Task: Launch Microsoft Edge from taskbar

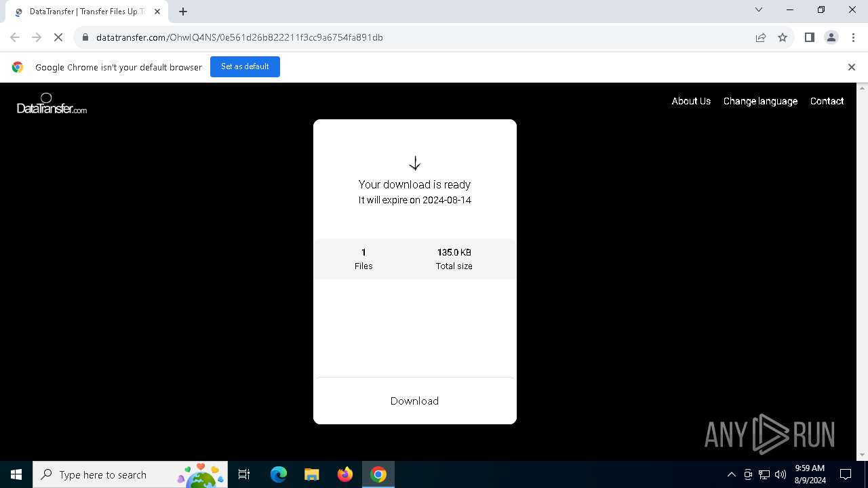Action: tap(279, 474)
